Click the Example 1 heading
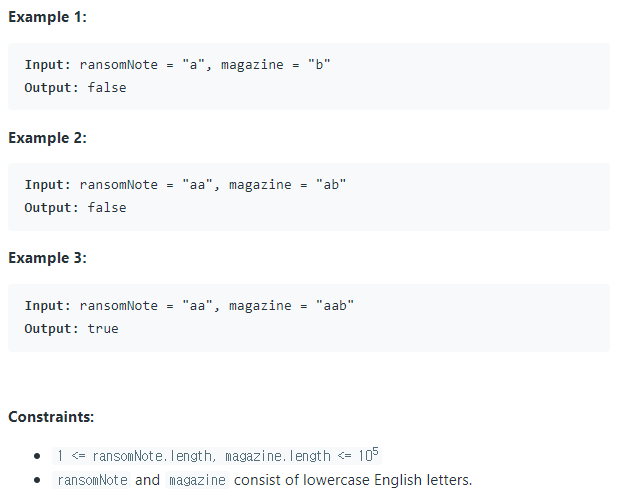Image resolution: width=623 pixels, height=497 pixels. pyautogui.click(x=47, y=17)
